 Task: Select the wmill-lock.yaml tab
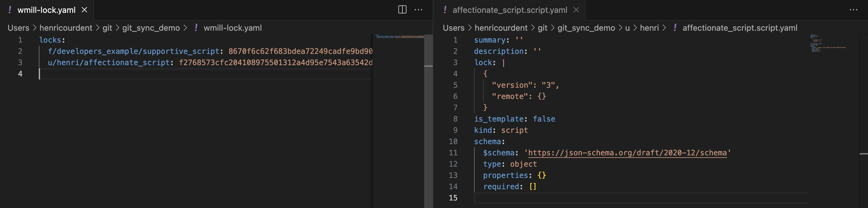(x=46, y=10)
